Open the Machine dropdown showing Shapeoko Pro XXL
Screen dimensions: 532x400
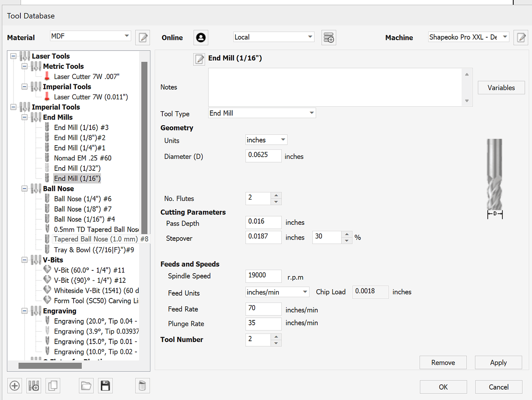coord(469,37)
